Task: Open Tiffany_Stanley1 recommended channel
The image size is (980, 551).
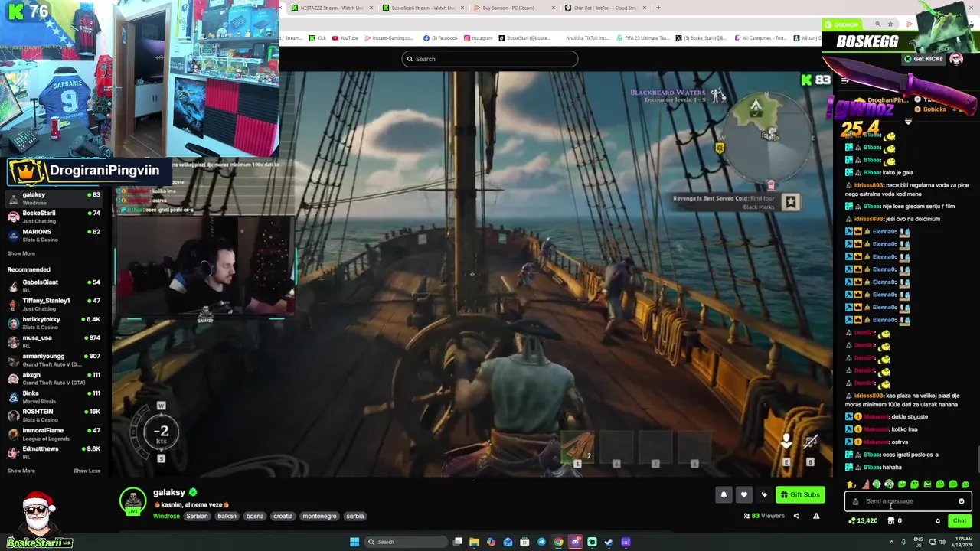Action: click(x=54, y=304)
